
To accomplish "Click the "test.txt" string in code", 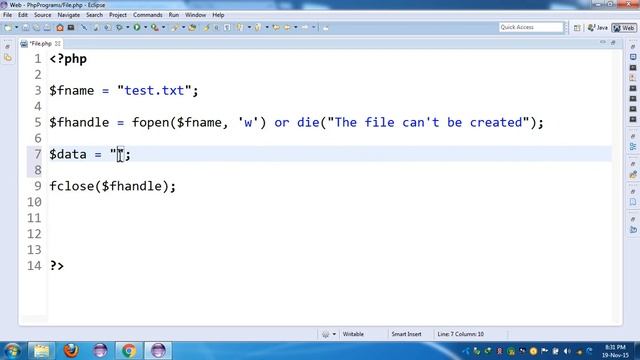I will 154,90.
